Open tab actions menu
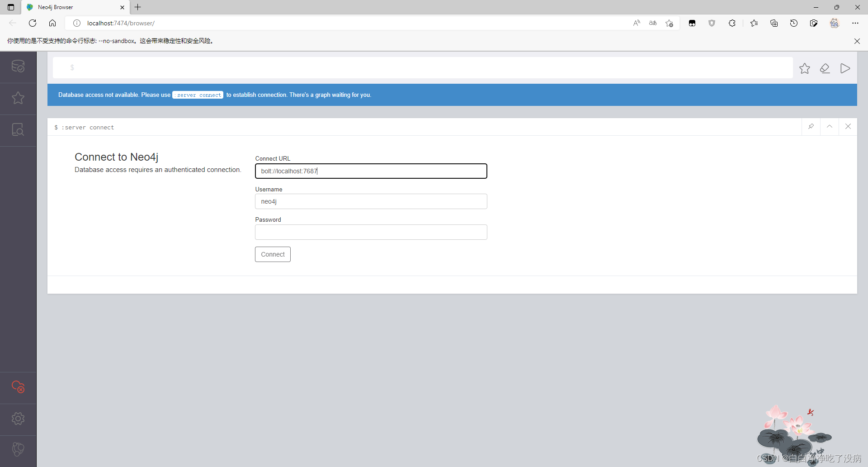Image resolution: width=868 pixels, height=467 pixels. [x=11, y=7]
